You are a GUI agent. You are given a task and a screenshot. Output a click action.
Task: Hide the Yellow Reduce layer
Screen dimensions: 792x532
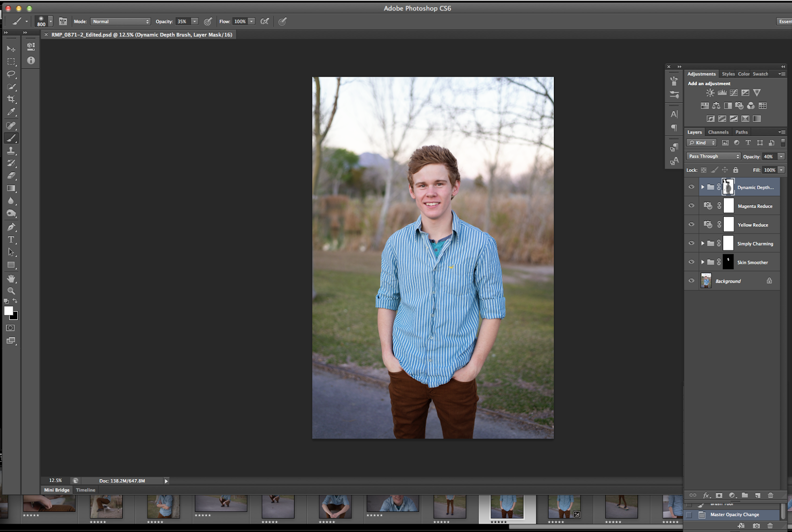click(x=692, y=225)
